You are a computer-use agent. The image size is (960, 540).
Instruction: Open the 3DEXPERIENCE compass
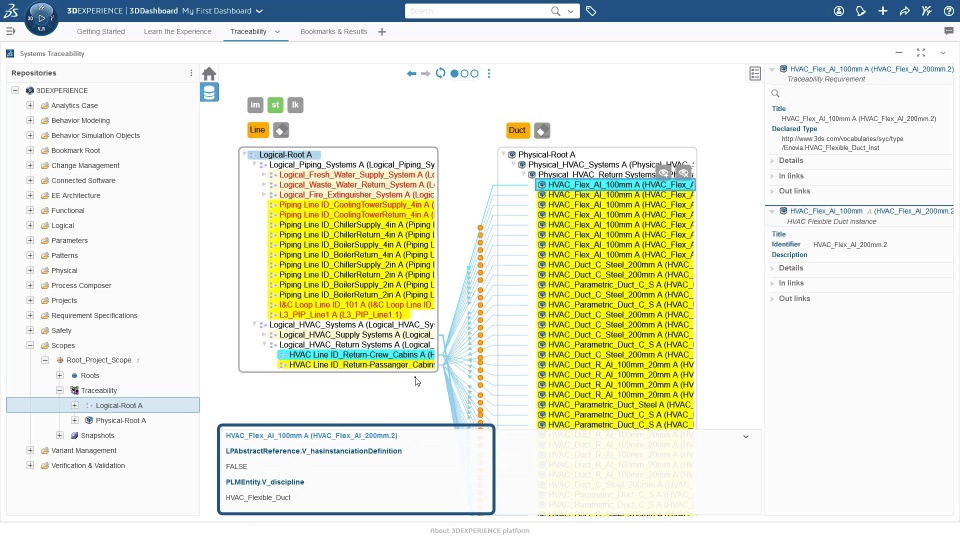click(41, 17)
